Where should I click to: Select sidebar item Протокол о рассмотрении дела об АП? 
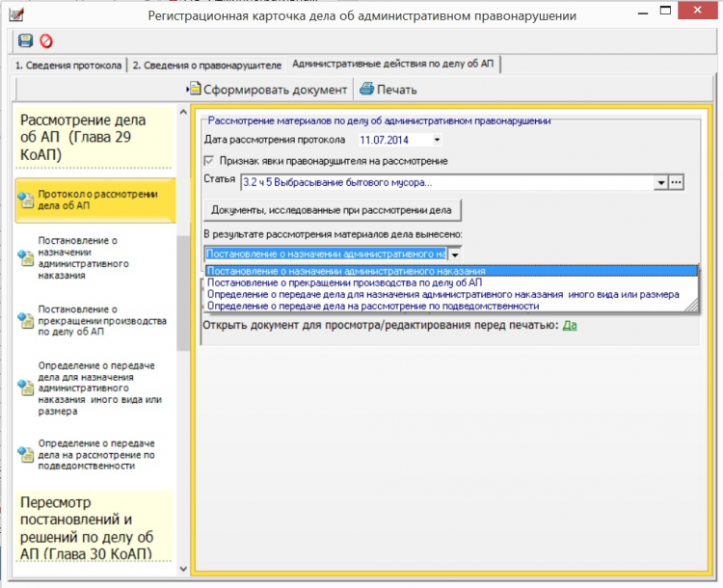click(95, 200)
